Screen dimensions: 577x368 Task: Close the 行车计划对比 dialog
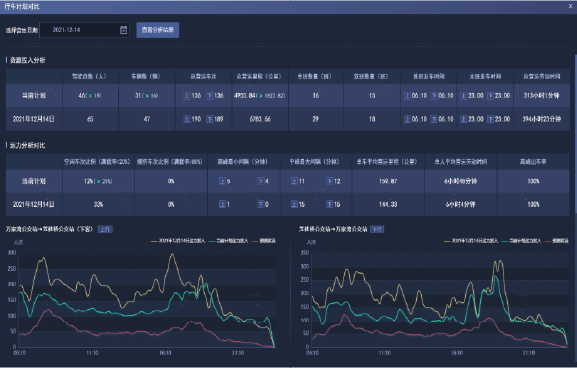pyautogui.click(x=570, y=6)
